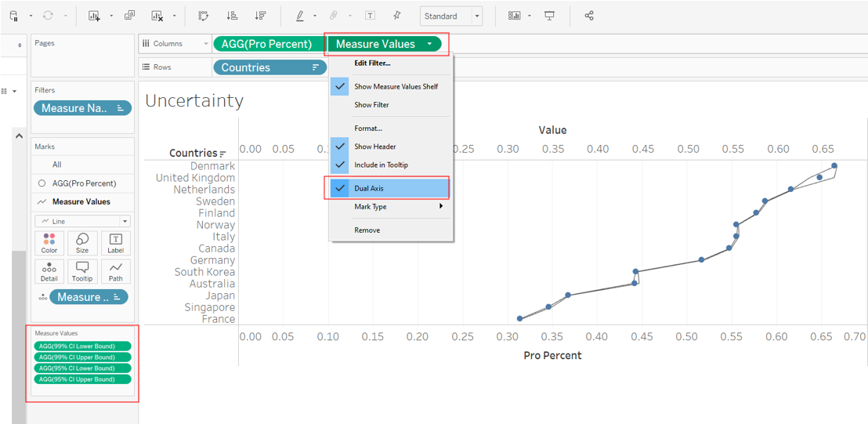The width and height of the screenshot is (868, 424).
Task: Open the Color button in Marks card
Action: [x=49, y=243]
